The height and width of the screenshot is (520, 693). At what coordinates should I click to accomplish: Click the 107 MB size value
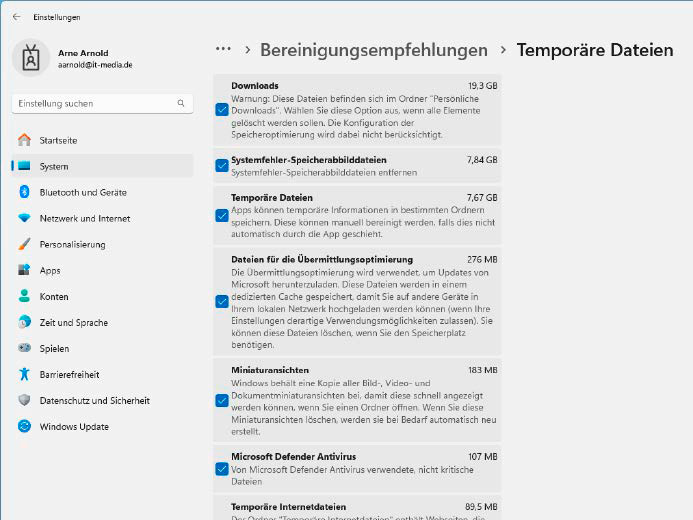click(483, 456)
